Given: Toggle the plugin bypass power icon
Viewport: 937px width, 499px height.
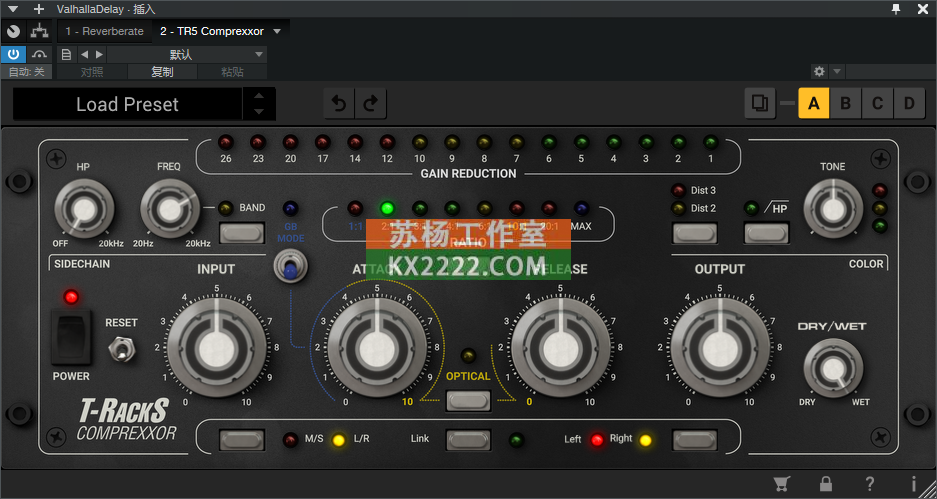Looking at the screenshot, I should pos(13,54).
